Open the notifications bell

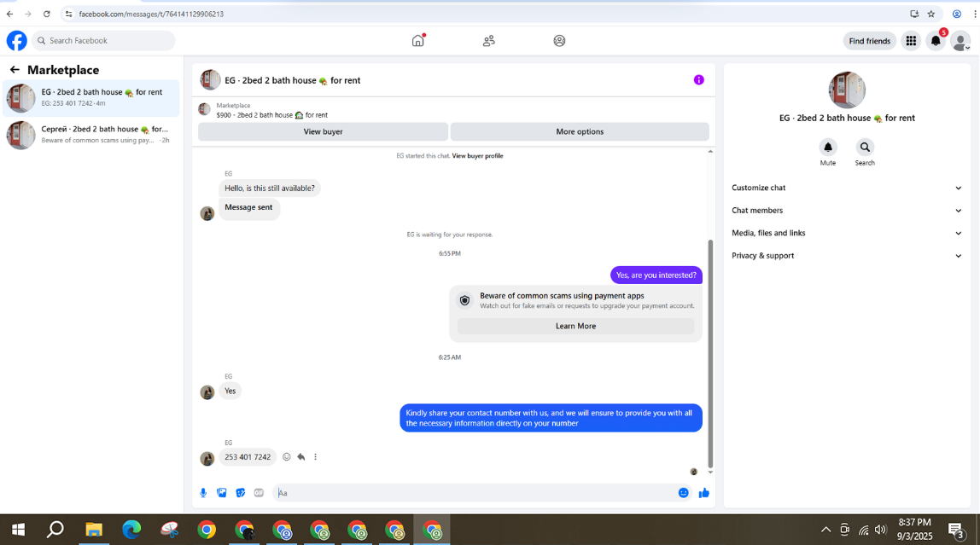(x=936, y=41)
